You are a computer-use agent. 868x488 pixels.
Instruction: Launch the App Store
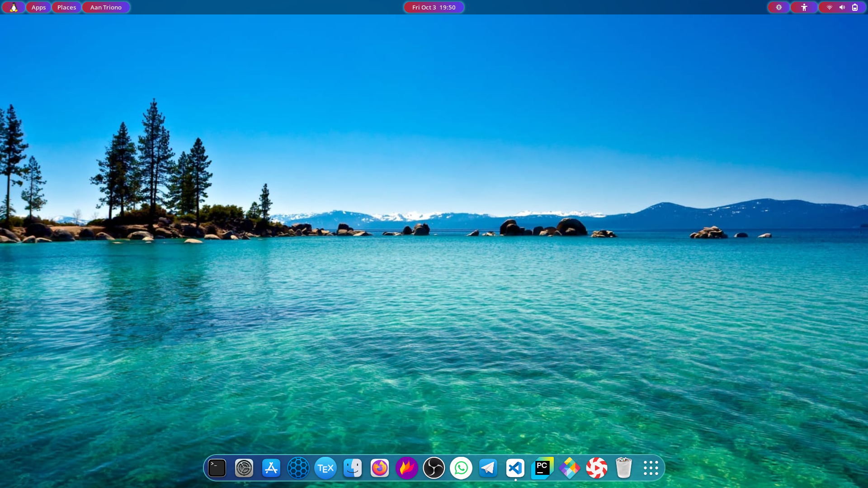pyautogui.click(x=271, y=468)
